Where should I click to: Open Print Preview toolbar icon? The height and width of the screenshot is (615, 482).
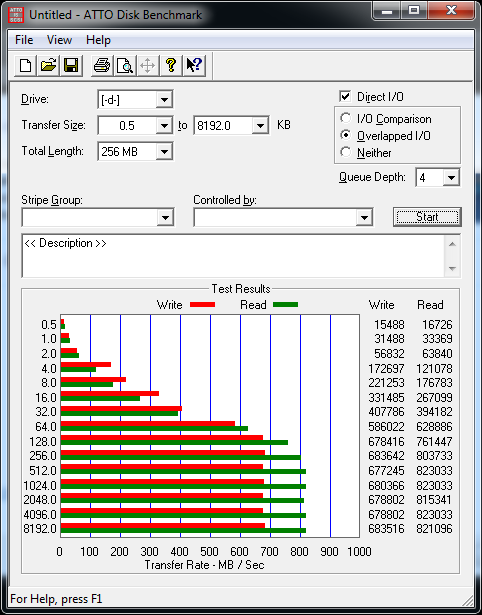point(125,65)
